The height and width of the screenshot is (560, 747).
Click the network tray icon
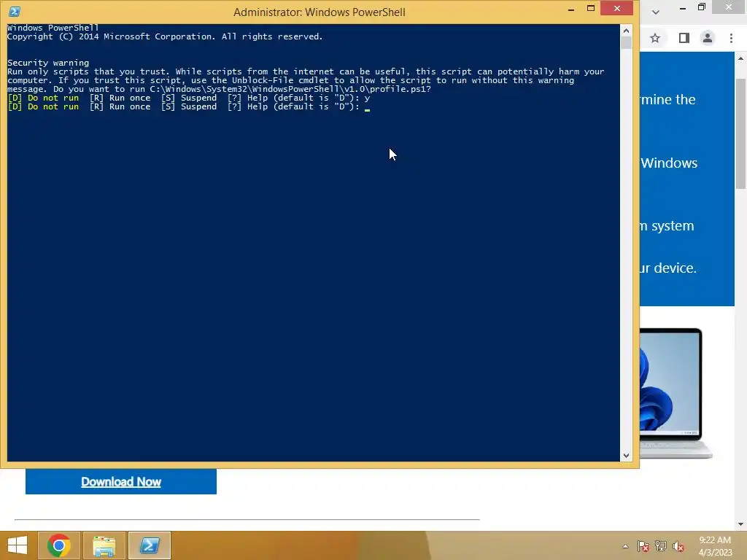point(661,546)
